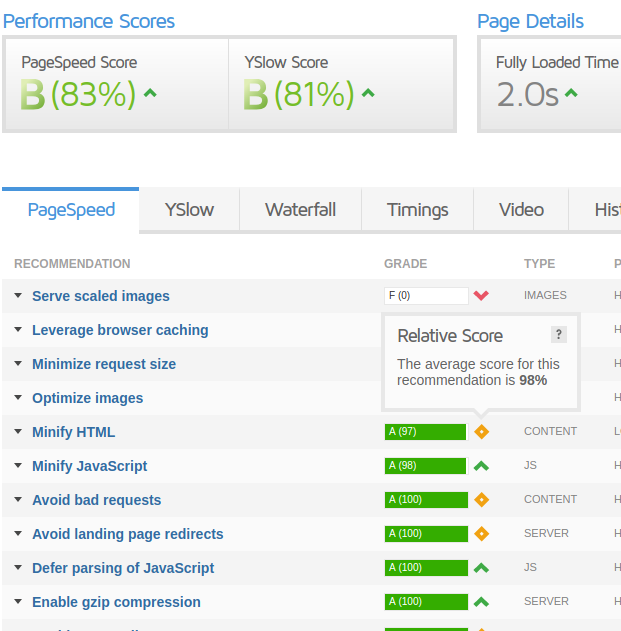Click the RECOMMENDATION column header

tap(72, 264)
